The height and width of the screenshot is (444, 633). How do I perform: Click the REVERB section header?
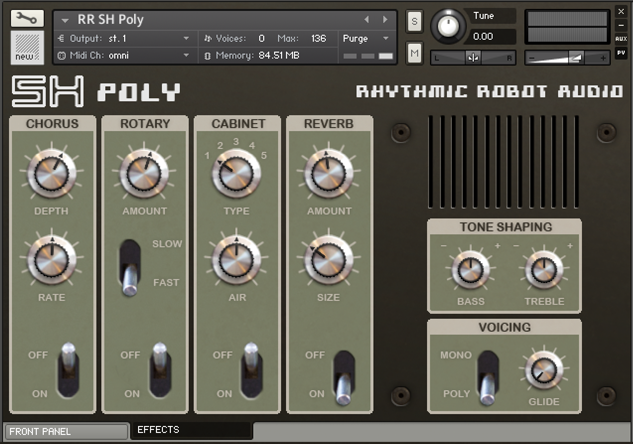329,124
